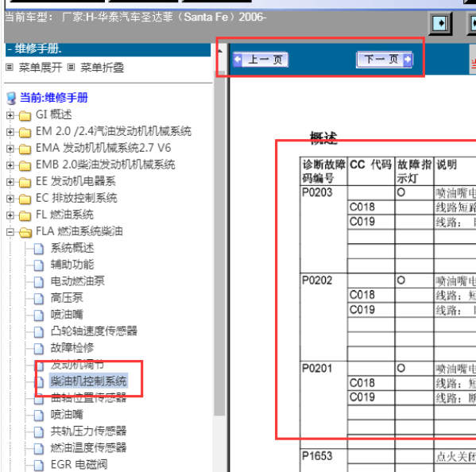Screen dimensions: 476x472
Task: Click the EMA folder icon
Action: (x=25, y=149)
